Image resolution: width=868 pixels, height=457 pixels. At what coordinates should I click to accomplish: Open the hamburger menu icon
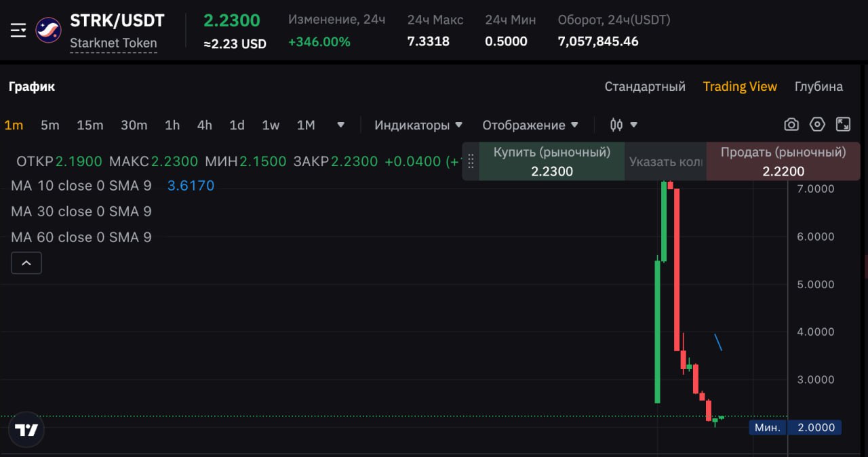coord(18,30)
